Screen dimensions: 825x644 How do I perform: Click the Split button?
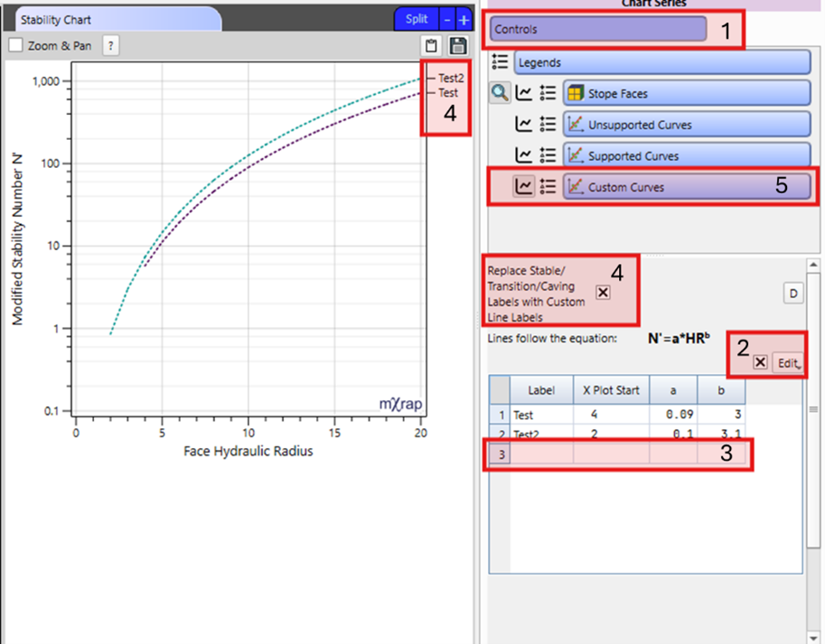[x=416, y=19]
